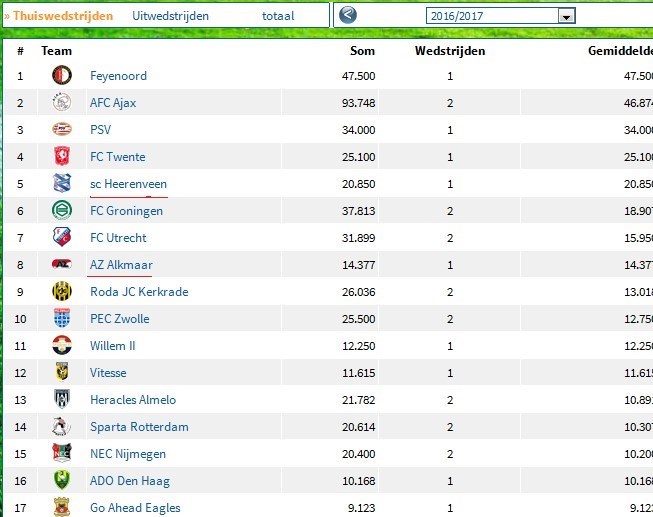Open the sc Heerenveen team link
This screenshot has width=653, height=517.
point(128,184)
